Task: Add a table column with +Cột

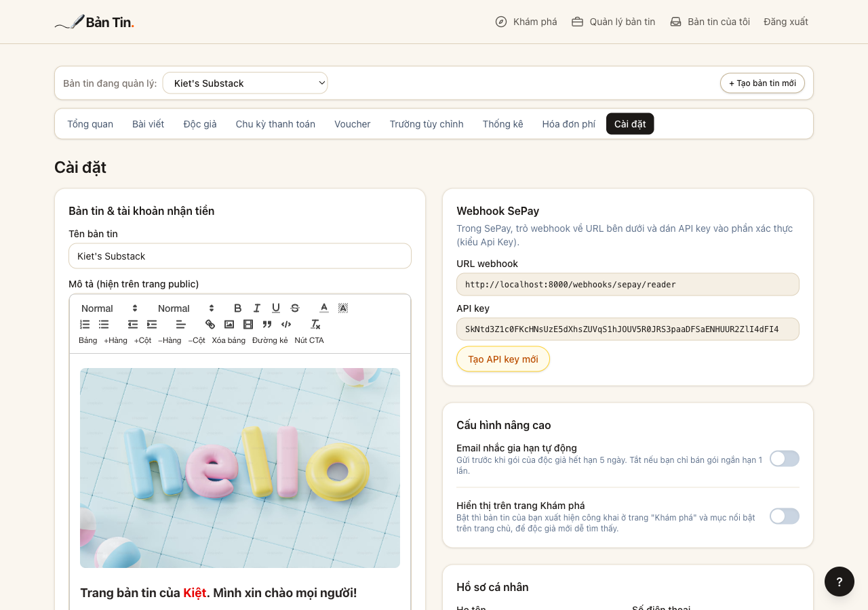Action: (143, 340)
